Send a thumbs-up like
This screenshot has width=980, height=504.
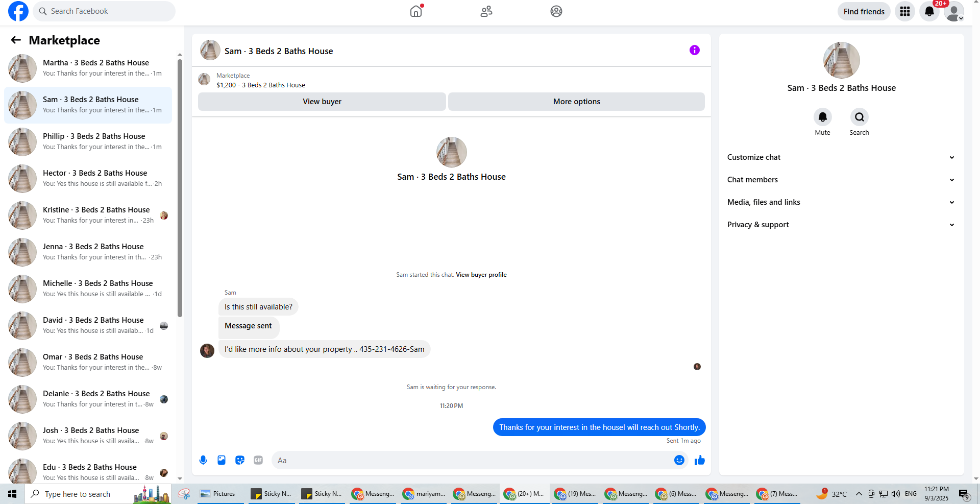(700, 460)
